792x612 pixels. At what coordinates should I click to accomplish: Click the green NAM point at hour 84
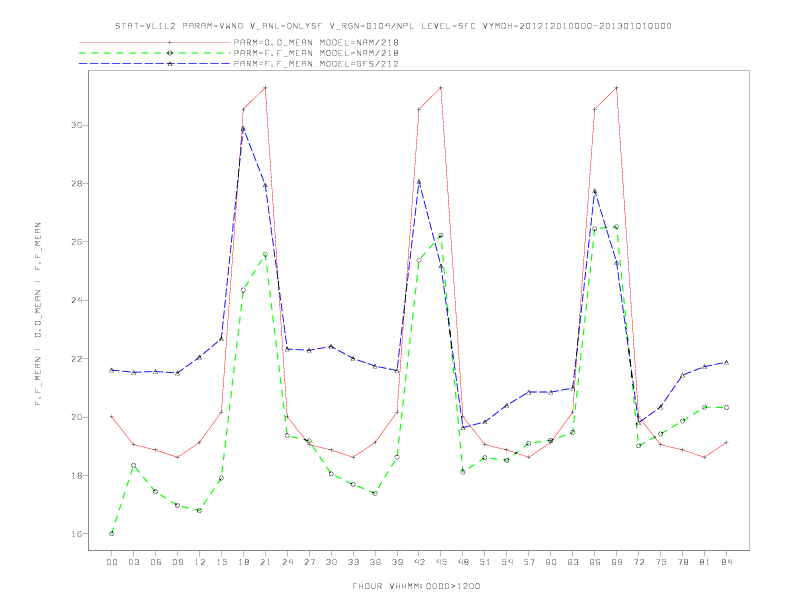(726, 407)
